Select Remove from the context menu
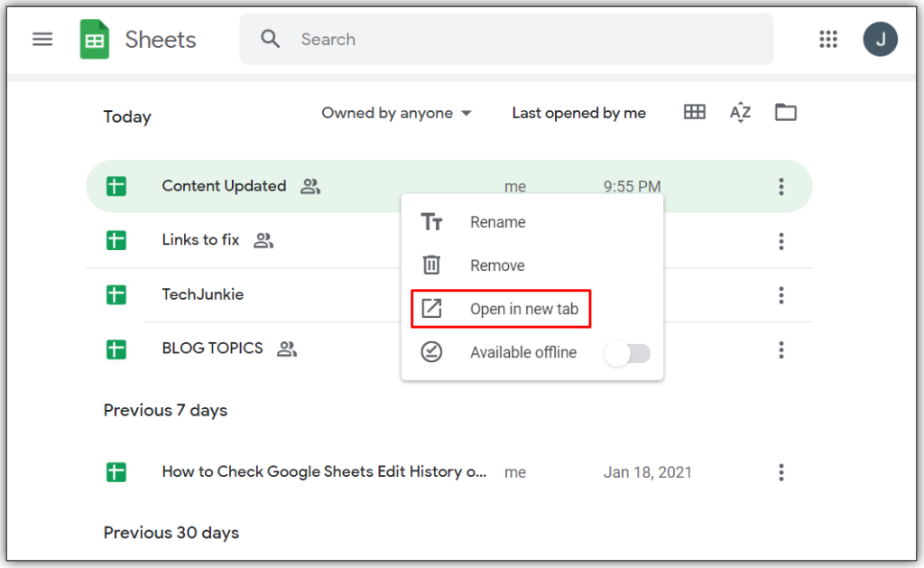924x568 pixels. tap(499, 265)
